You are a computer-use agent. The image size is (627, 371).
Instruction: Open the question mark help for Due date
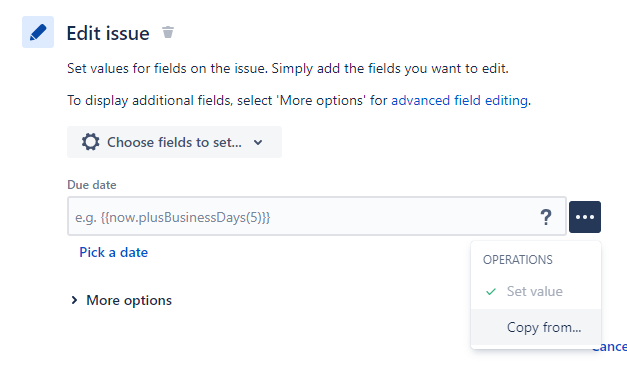click(x=546, y=217)
